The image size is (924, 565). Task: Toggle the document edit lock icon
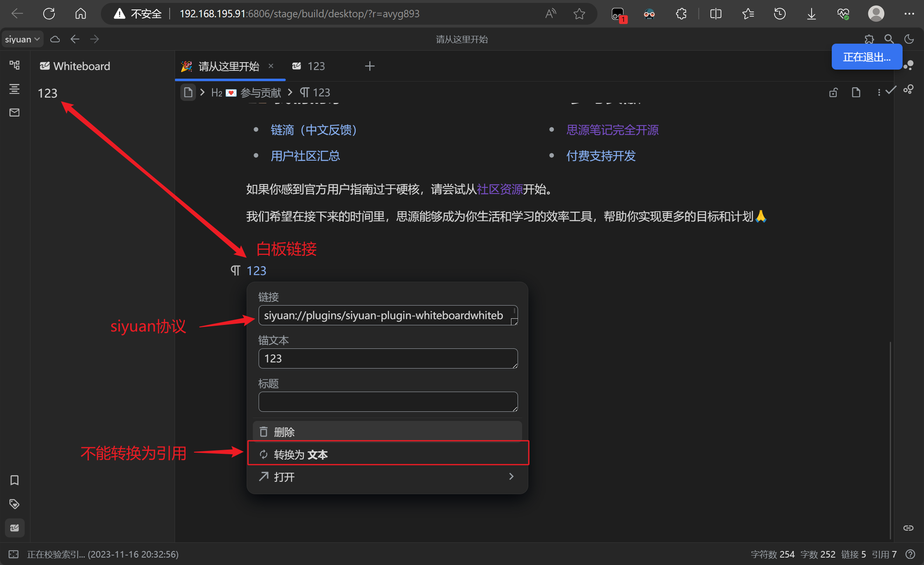pyautogui.click(x=833, y=92)
